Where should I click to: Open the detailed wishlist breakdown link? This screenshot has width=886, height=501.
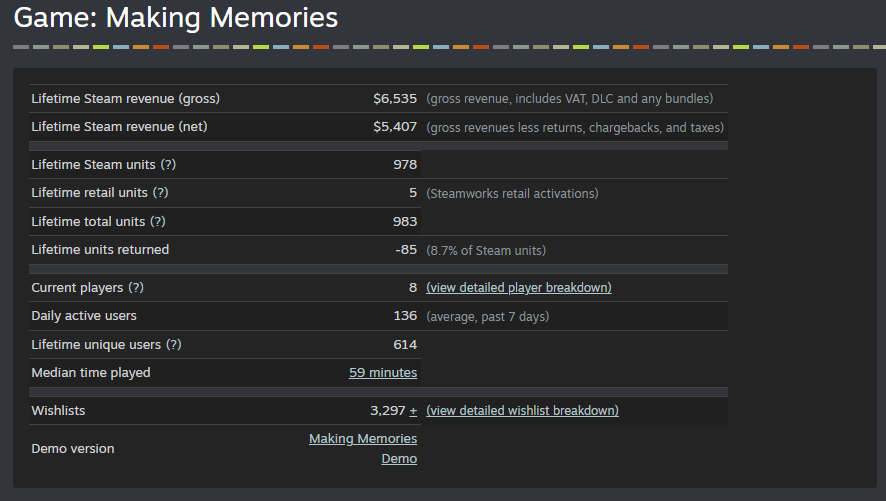pyautogui.click(x=522, y=411)
